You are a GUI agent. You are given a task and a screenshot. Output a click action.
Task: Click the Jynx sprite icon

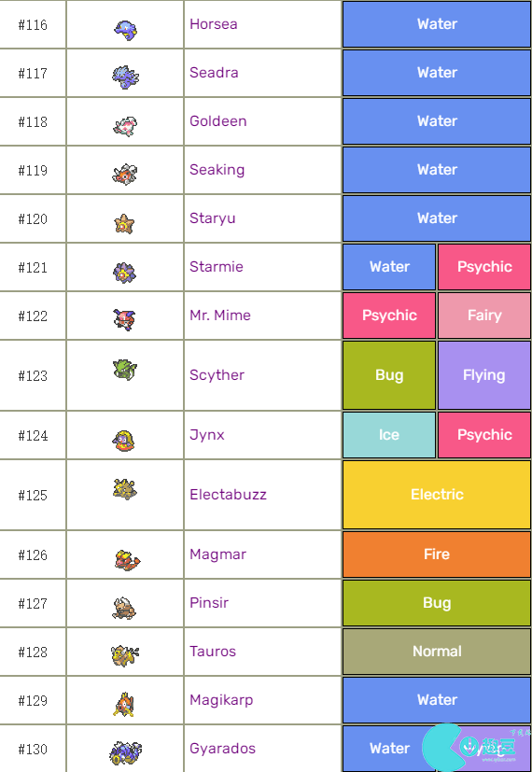[124, 442]
